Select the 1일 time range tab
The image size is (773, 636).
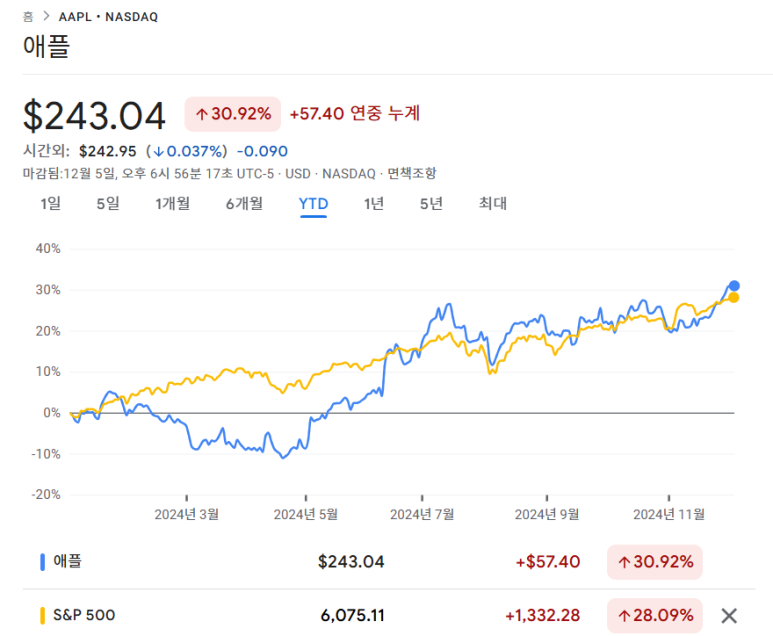51,203
